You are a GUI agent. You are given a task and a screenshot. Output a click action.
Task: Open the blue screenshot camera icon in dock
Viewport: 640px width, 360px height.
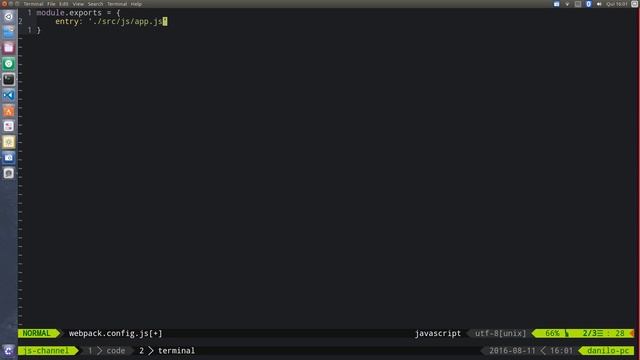9,158
